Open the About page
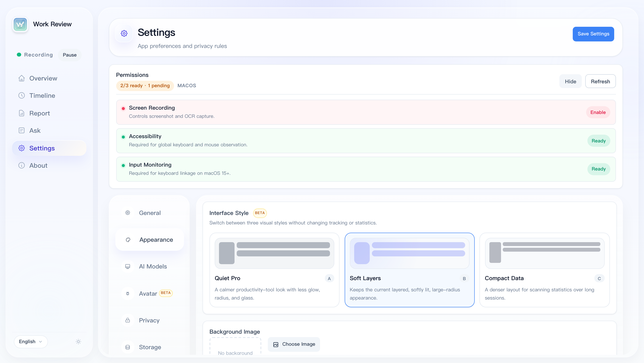The height and width of the screenshot is (363, 644). [49, 166]
